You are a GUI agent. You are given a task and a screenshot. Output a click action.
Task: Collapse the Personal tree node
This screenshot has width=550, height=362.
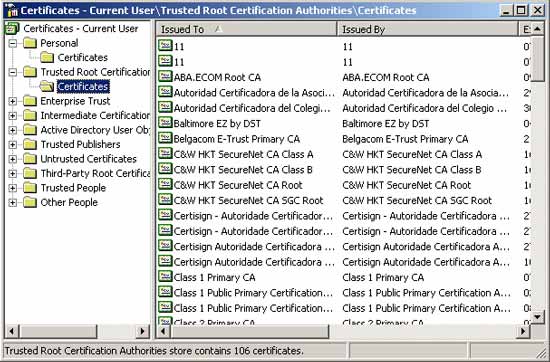coord(13,43)
